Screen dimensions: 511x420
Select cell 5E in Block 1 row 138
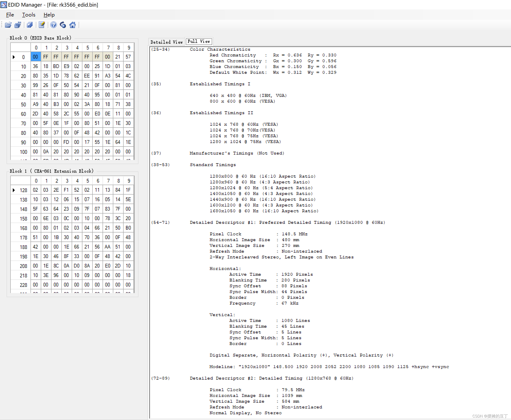click(128, 199)
